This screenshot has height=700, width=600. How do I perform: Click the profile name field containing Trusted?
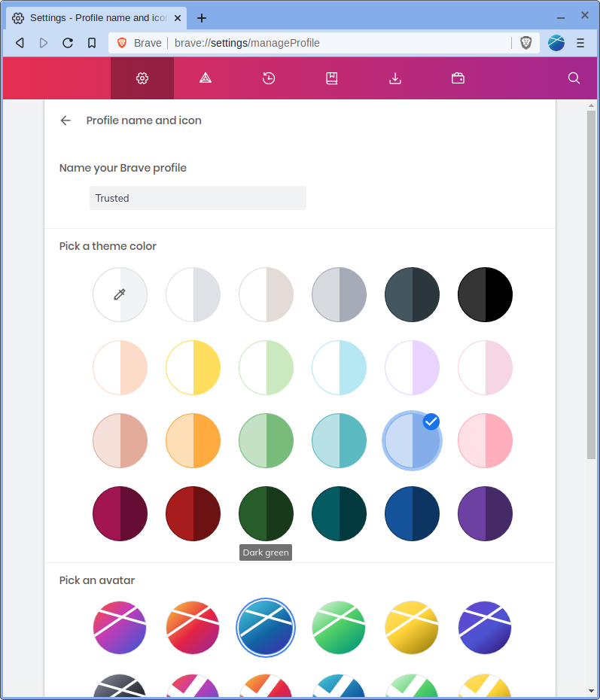point(197,198)
